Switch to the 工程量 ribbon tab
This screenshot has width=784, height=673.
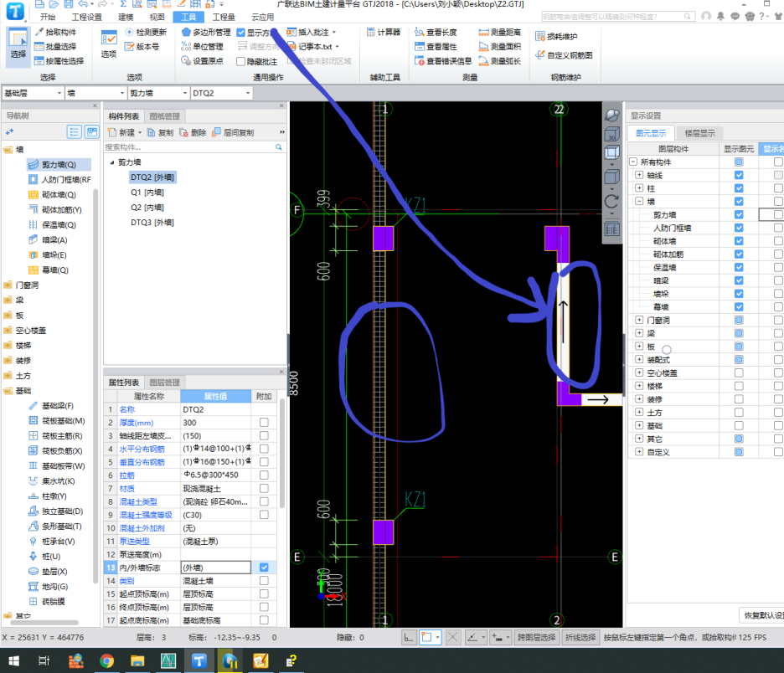[224, 17]
